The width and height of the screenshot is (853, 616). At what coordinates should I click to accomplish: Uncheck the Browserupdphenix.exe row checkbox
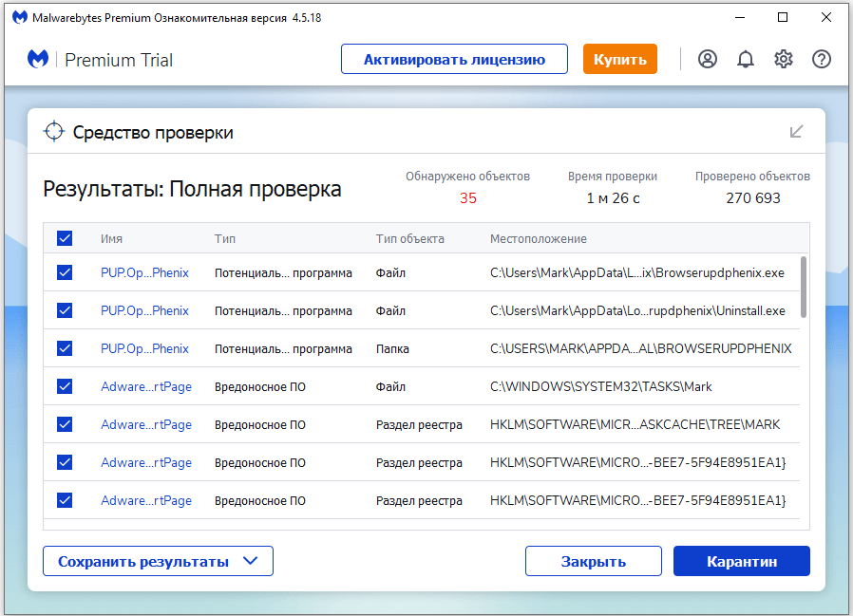[x=65, y=272]
